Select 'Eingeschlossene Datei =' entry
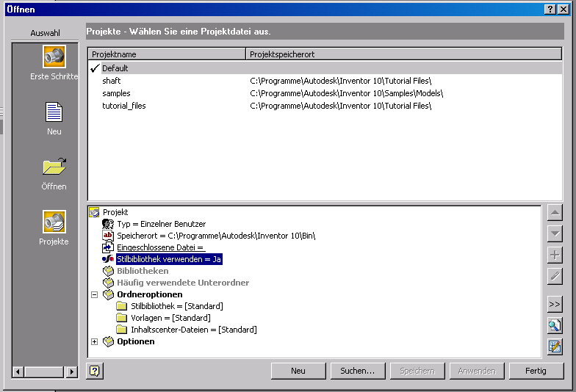Image resolution: width=576 pixels, height=392 pixels. click(160, 247)
